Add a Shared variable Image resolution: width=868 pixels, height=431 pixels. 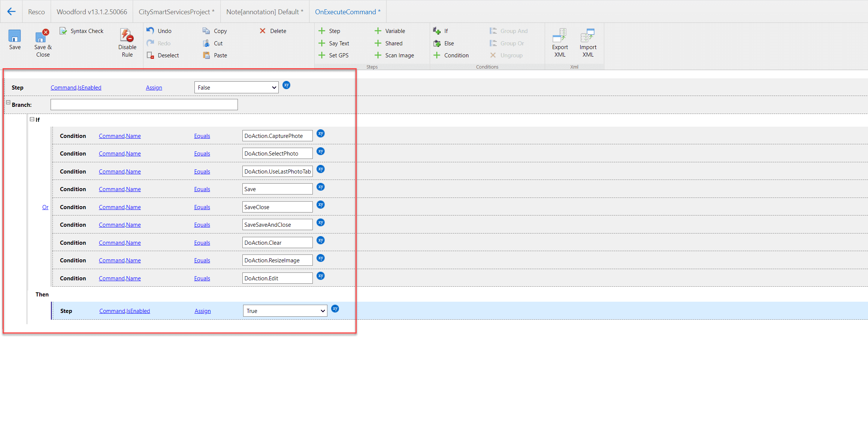tap(388, 43)
